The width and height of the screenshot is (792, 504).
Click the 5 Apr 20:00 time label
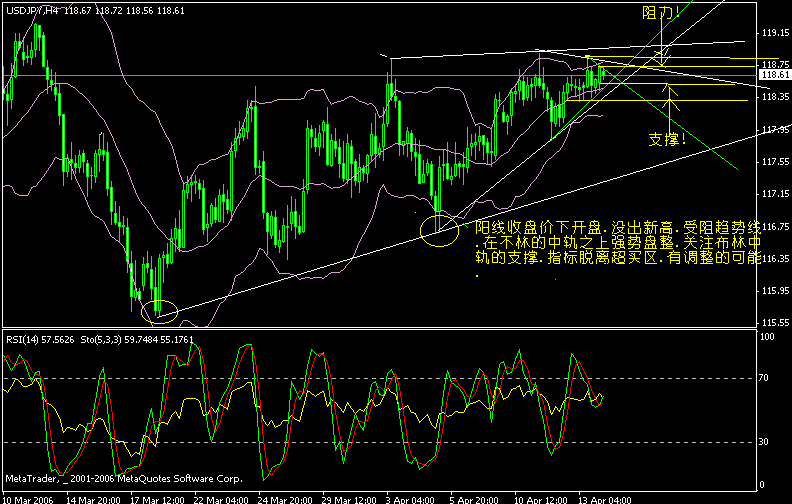[474, 499]
